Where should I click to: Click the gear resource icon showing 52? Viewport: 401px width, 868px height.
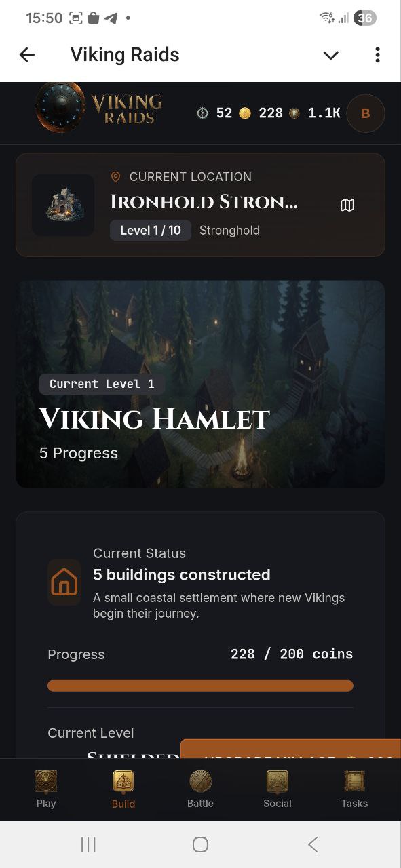[202, 113]
